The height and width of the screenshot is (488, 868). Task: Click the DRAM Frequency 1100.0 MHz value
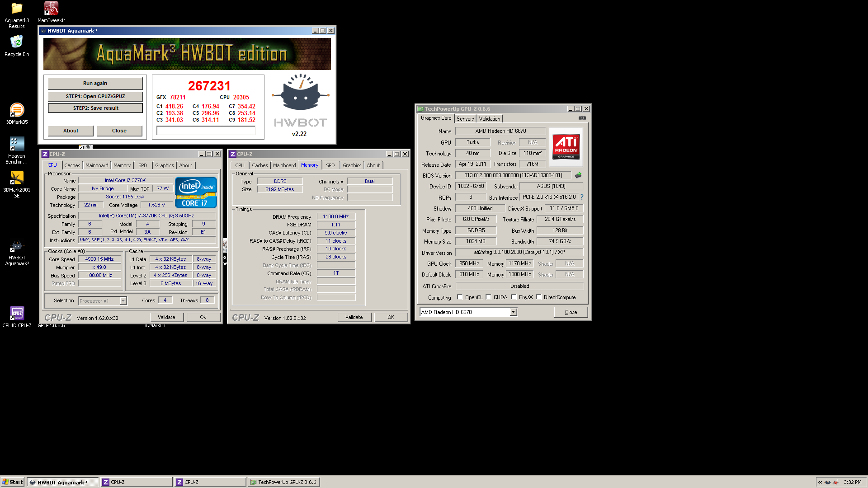pos(336,216)
